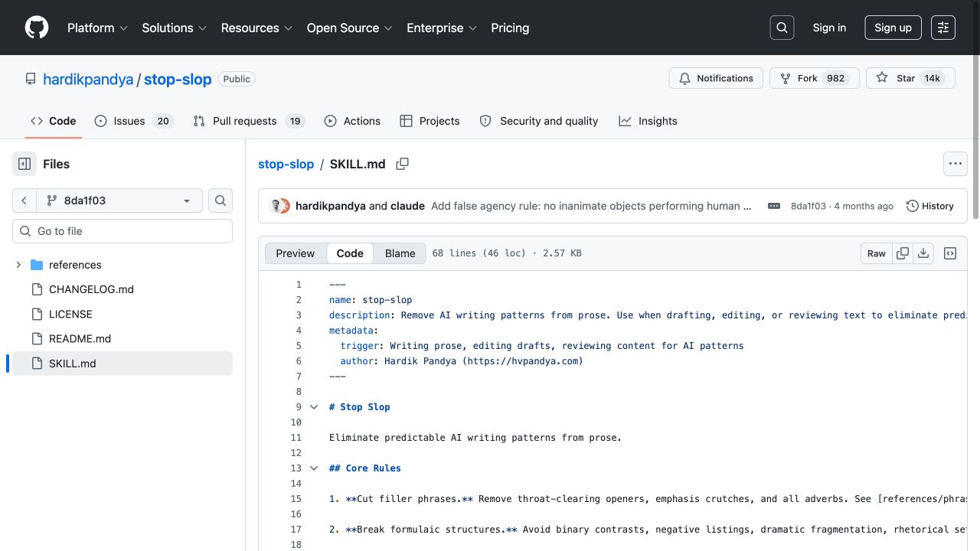Collapse the Files side panel
Image resolution: width=980 pixels, height=551 pixels.
click(24, 164)
